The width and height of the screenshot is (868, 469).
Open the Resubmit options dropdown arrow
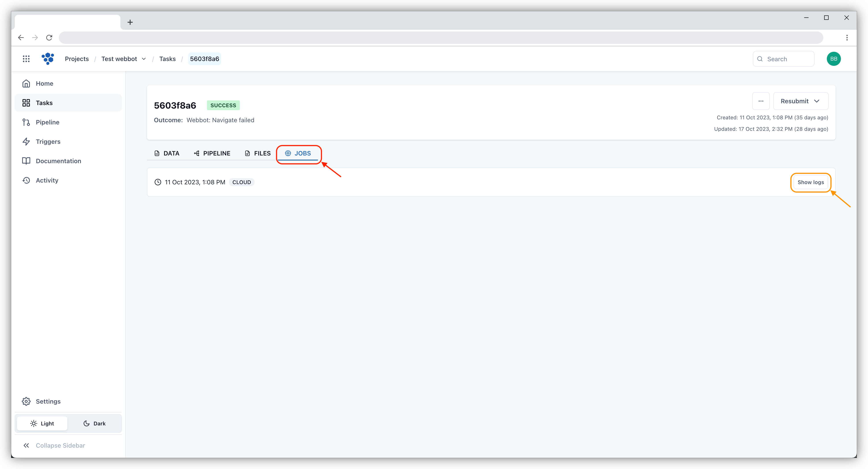(x=817, y=101)
